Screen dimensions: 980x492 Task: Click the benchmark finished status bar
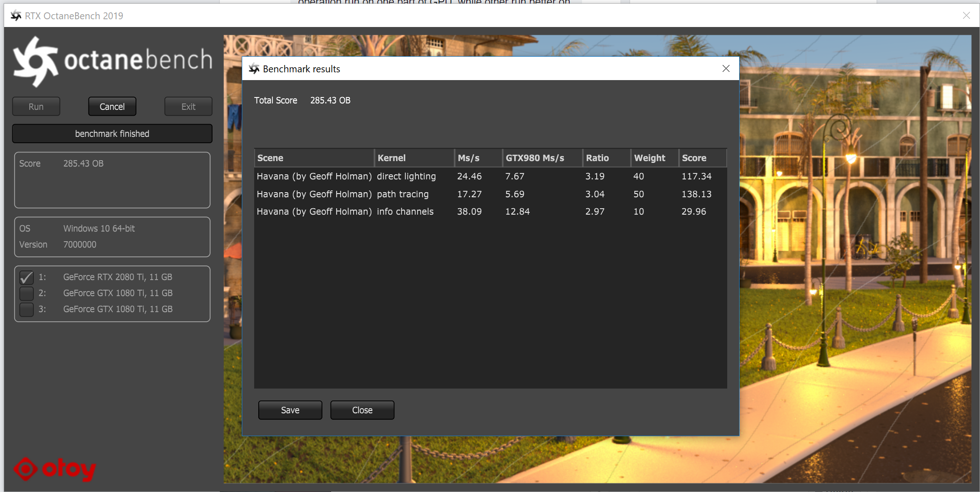pyautogui.click(x=112, y=134)
